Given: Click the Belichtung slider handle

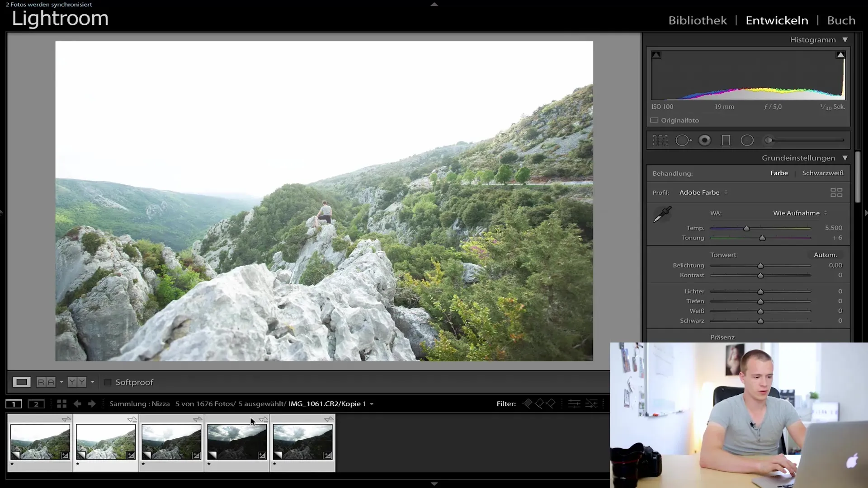Looking at the screenshot, I should coord(760,266).
